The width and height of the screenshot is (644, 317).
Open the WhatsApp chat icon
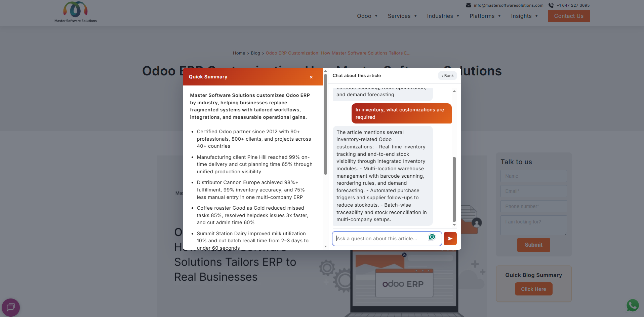click(x=633, y=306)
